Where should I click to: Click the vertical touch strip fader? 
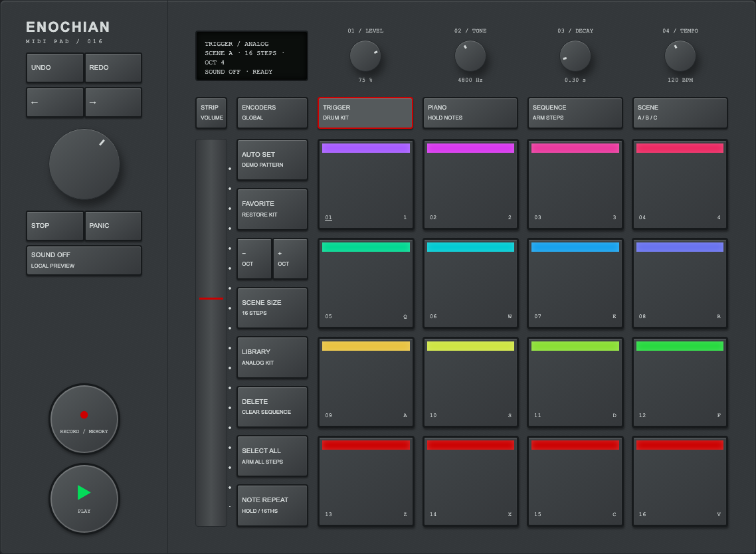tap(211, 333)
